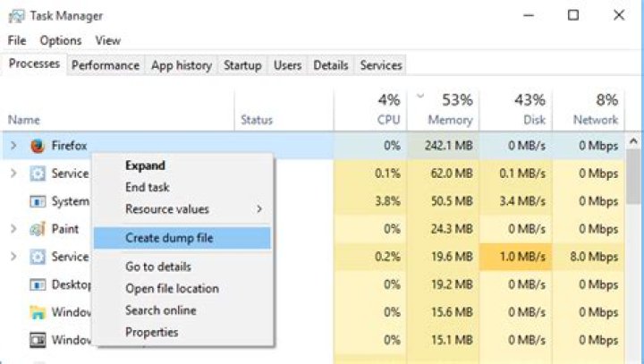Click the Task Manager title bar icon
Image resolution: width=644 pixels, height=364 pixels.
pyautogui.click(x=16, y=16)
